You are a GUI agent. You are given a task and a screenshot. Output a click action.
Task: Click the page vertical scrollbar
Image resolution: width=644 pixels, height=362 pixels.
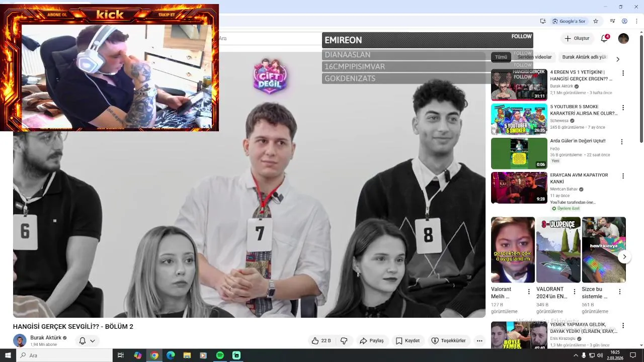point(641,88)
